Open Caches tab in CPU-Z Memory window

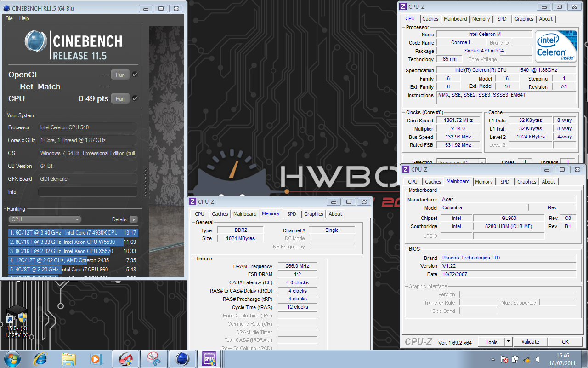[220, 214]
